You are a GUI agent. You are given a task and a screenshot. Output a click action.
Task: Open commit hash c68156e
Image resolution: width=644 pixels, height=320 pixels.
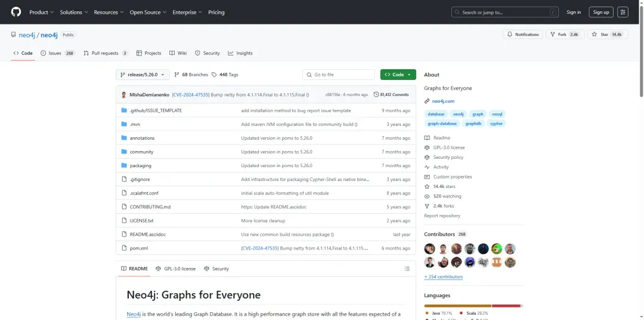coord(332,94)
